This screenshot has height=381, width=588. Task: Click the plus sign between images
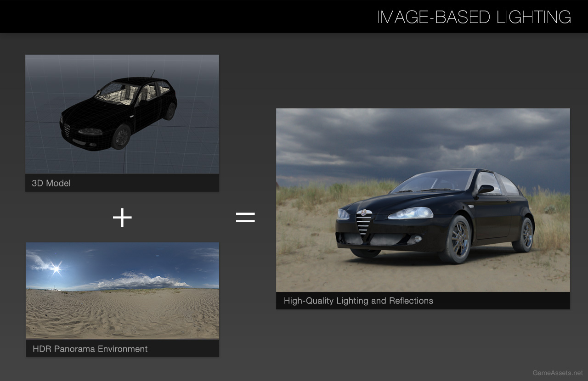point(122,218)
